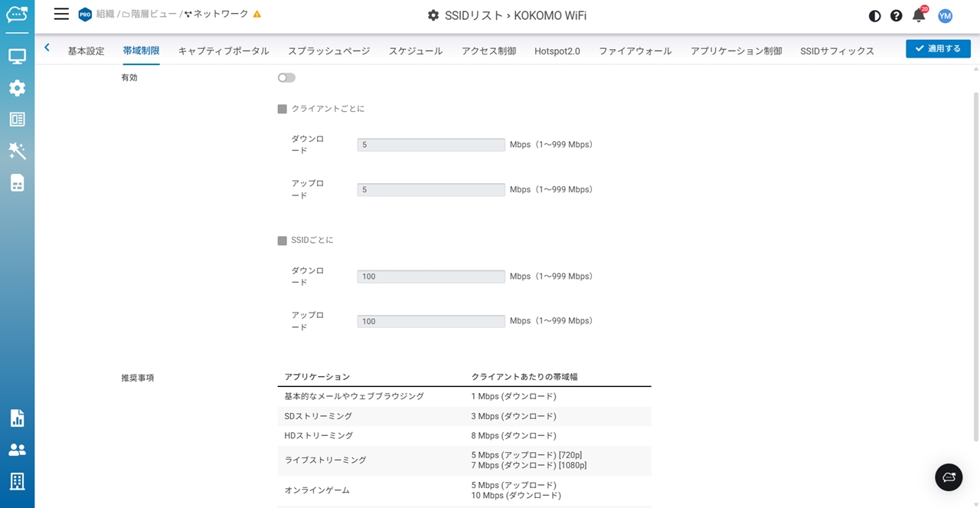The width and height of the screenshot is (980, 508).
Task: Toggle dark mode contrast icon
Action: click(x=874, y=15)
